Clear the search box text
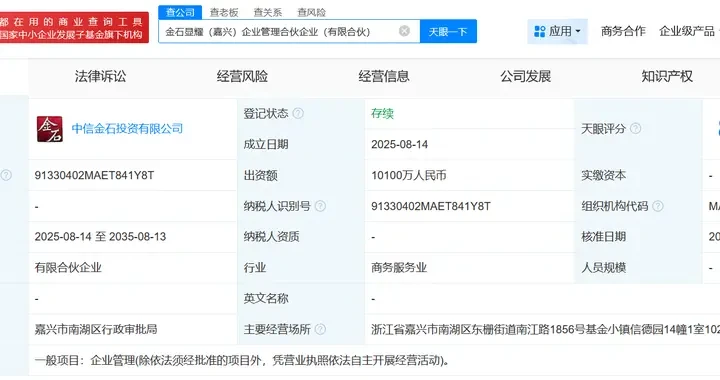 tap(404, 31)
